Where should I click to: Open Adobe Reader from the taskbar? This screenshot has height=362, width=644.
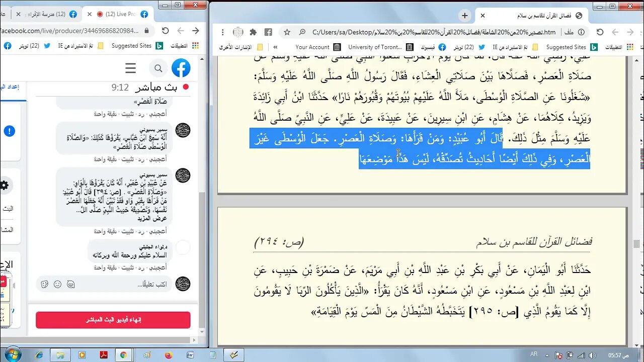click(104, 355)
